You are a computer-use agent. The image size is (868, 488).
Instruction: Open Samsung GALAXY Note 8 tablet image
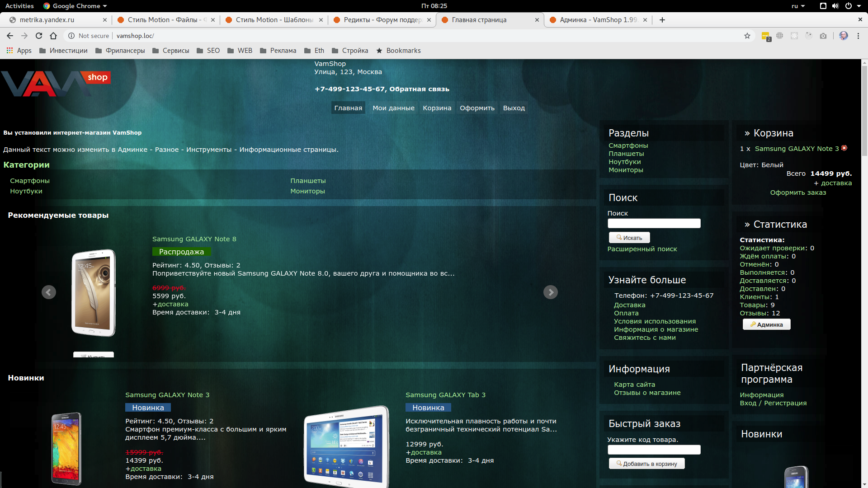click(x=94, y=293)
